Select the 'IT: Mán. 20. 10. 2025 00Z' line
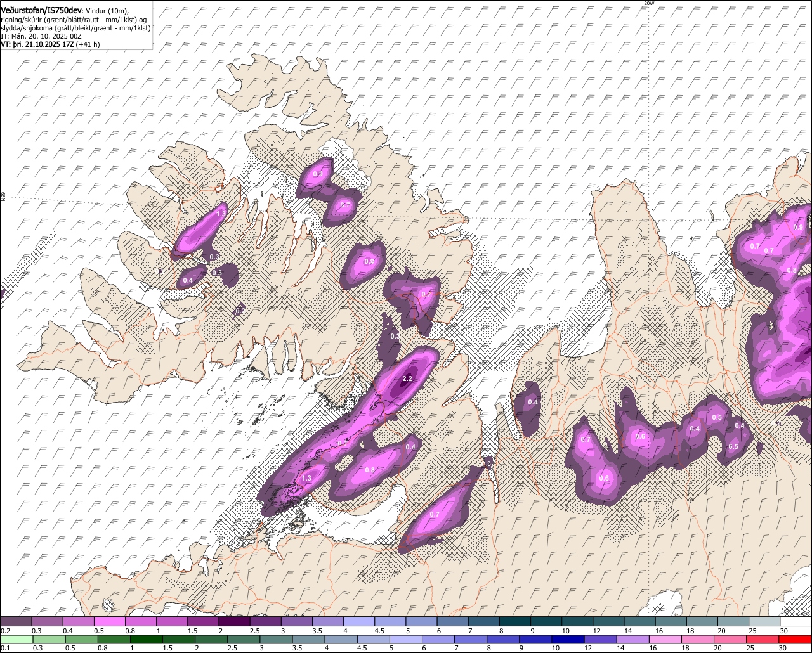The width and height of the screenshot is (812, 653). tap(41, 36)
